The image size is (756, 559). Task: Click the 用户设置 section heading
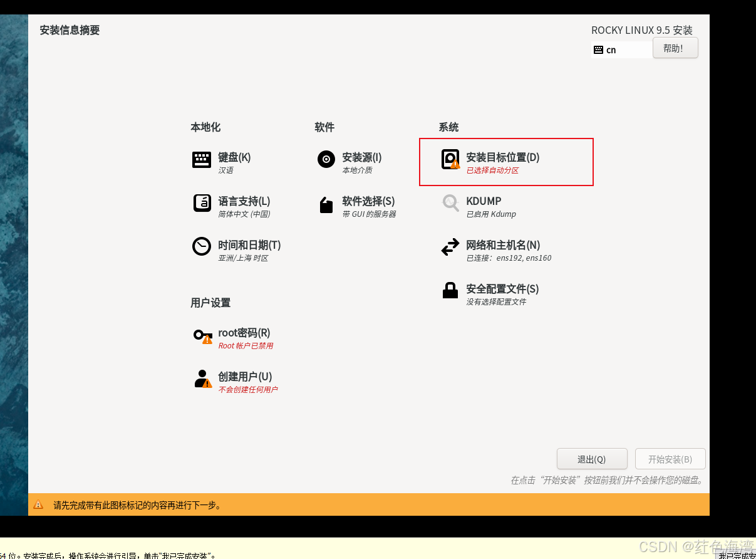tap(210, 303)
